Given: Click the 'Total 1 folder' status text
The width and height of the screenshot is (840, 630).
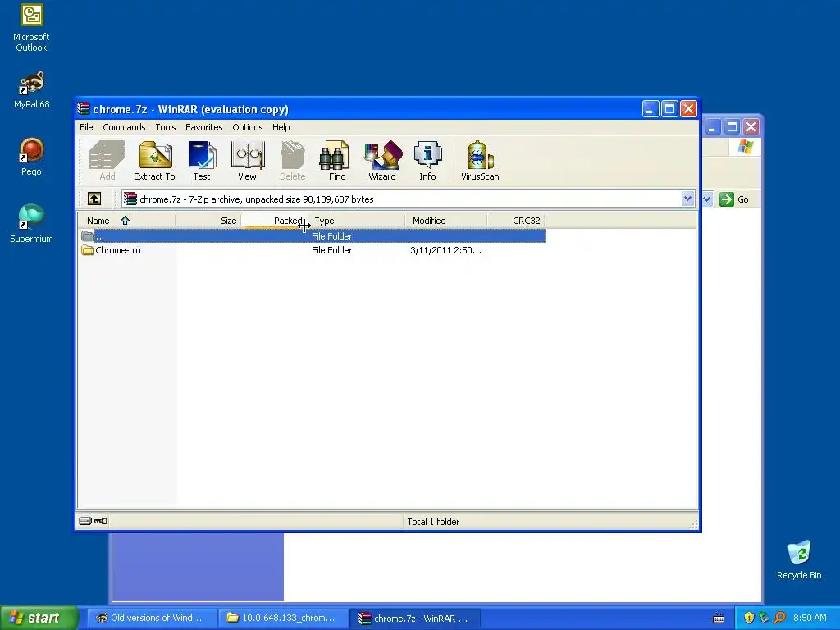Looking at the screenshot, I should coord(433,521).
